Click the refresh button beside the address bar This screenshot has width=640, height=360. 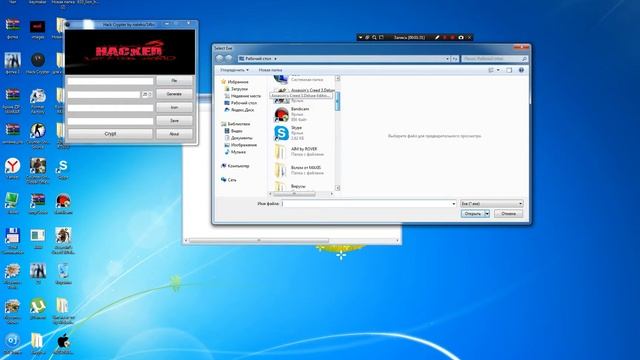(455, 59)
